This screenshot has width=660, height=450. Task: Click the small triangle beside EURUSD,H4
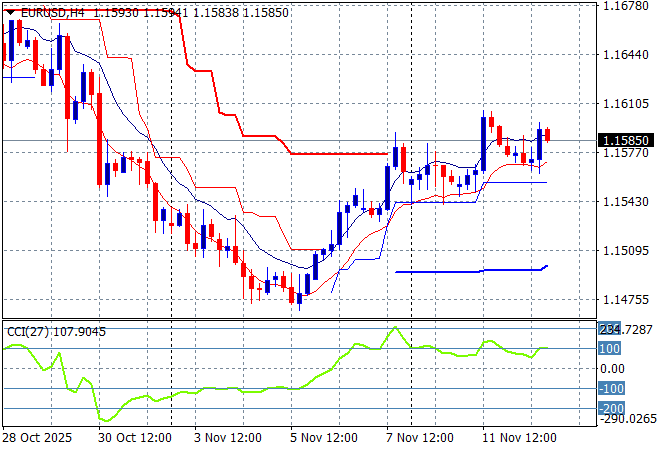(x=10, y=13)
